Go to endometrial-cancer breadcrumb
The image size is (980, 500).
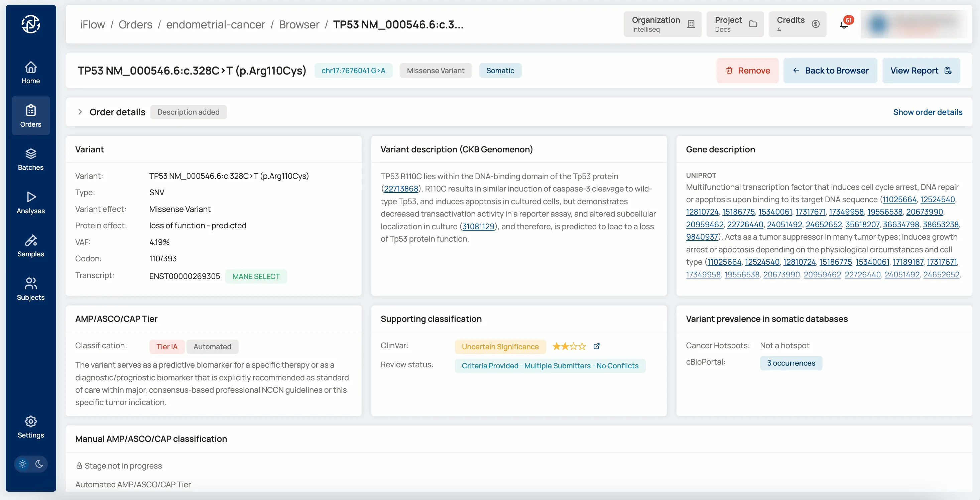tap(215, 24)
